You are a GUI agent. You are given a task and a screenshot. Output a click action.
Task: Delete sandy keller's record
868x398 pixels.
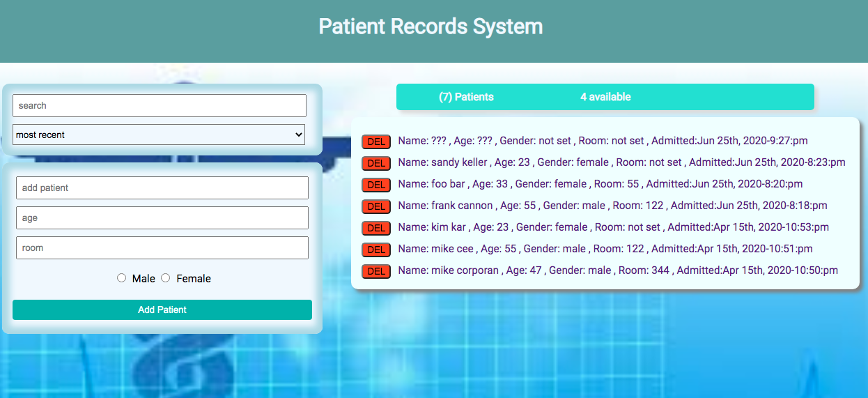(376, 163)
